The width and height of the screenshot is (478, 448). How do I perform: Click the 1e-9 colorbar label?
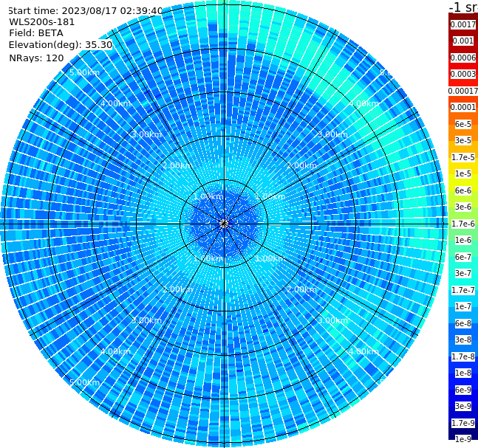462,439
